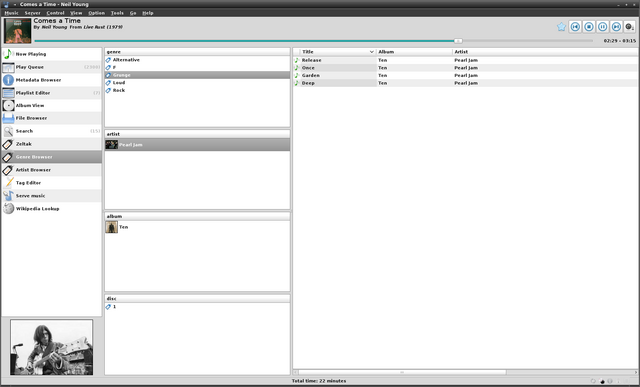The image size is (640, 387).
Task: Open the Help menu
Action: click(148, 13)
